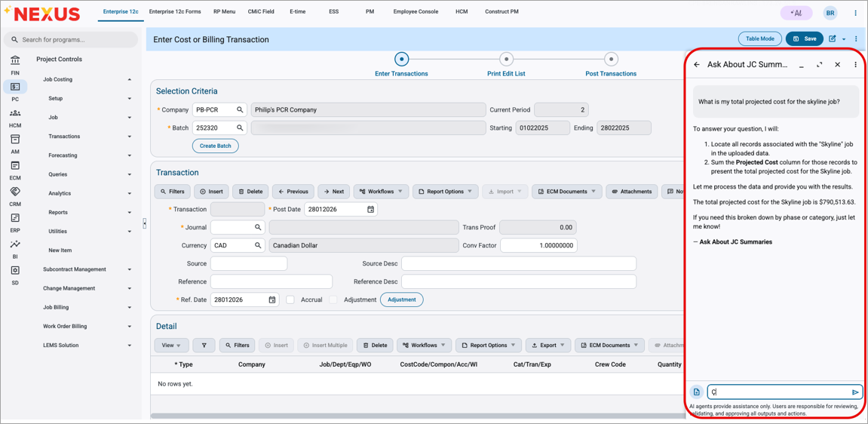Viewport: 868px width, 424px height.
Task: Click Company field search magnifier
Action: pos(240,109)
